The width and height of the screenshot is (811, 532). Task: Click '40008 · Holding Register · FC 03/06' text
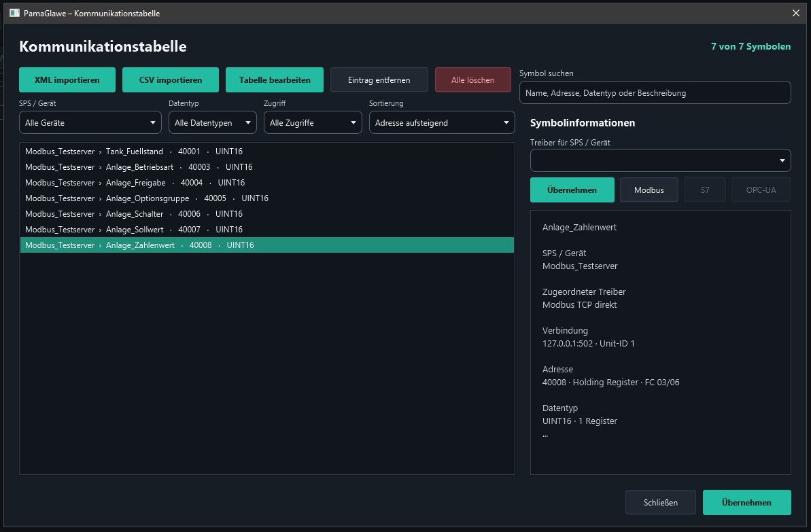[611, 383]
